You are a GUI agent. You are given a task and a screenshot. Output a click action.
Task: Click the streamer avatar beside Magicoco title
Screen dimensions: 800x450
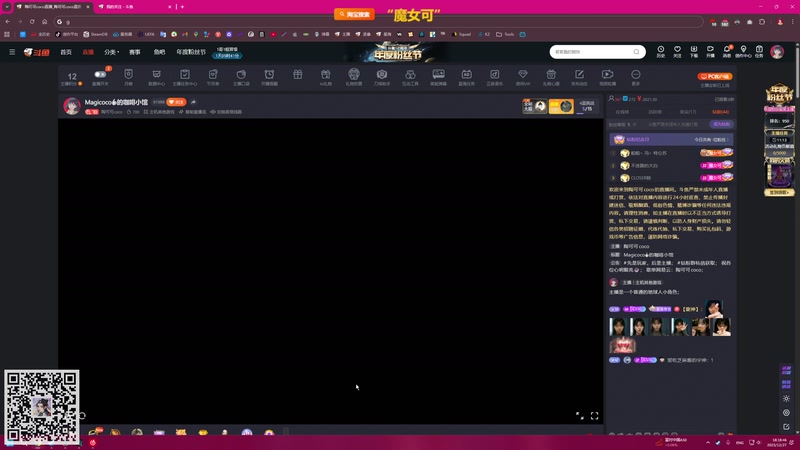[x=72, y=106]
